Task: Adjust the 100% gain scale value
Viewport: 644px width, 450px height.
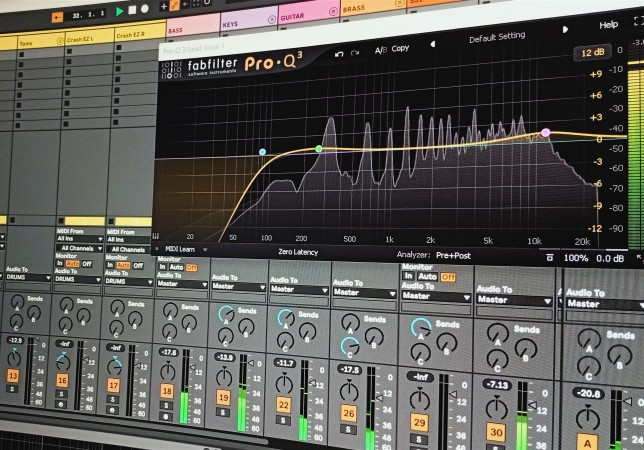Action: [x=576, y=258]
